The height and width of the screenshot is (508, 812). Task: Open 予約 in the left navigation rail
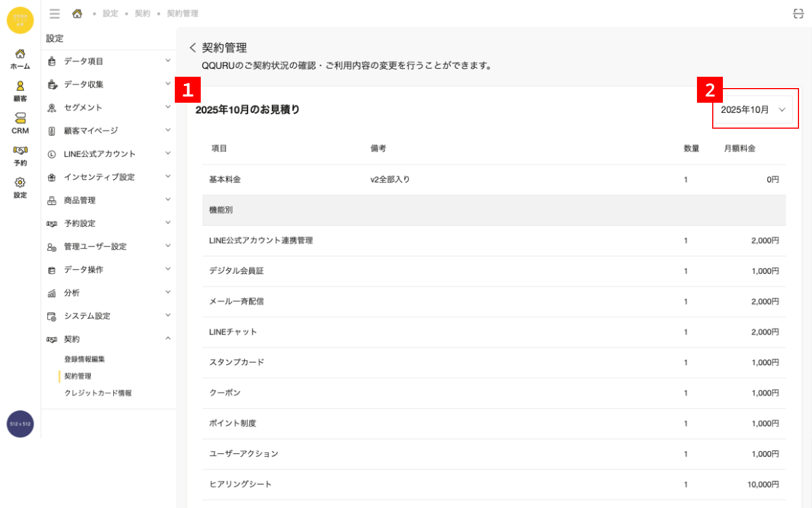coord(20,155)
